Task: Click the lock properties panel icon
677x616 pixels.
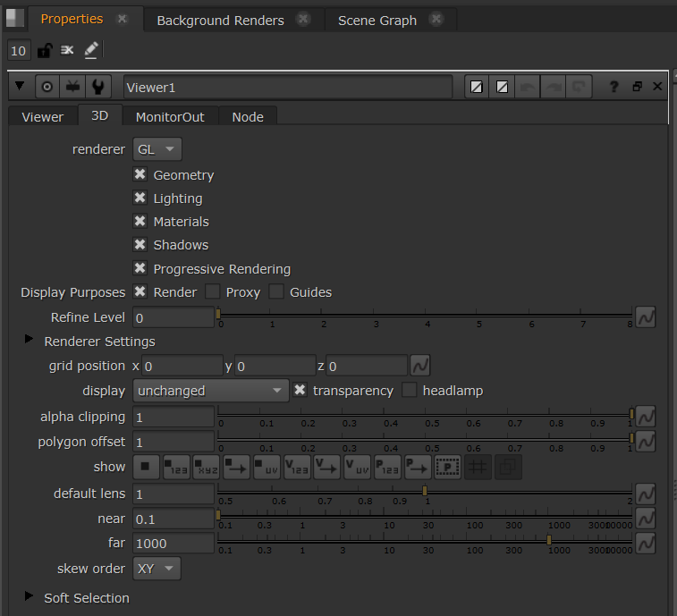Action: click(43, 51)
